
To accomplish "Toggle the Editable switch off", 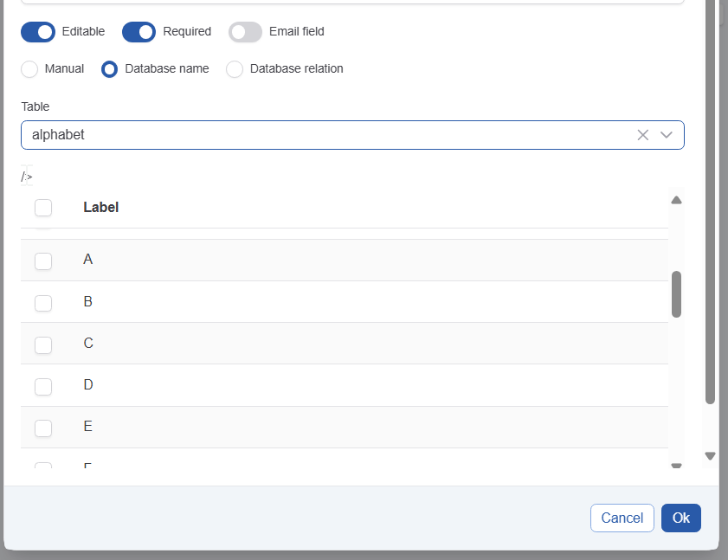I will [x=38, y=32].
